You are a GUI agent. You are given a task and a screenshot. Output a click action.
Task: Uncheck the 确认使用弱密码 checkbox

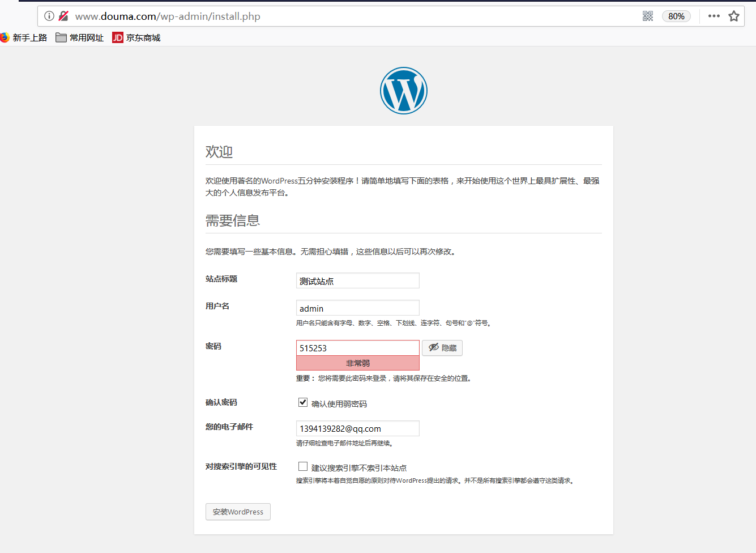pos(303,402)
